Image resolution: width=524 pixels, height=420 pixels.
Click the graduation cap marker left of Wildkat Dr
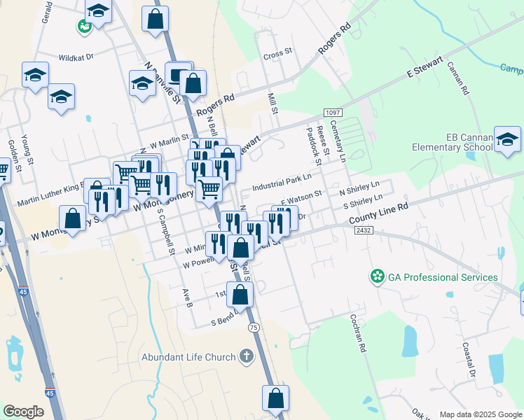pos(36,77)
